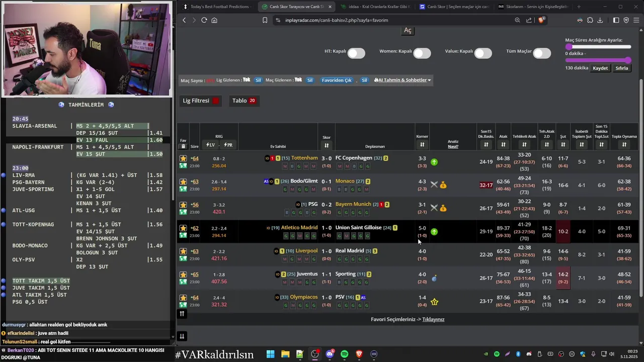The image size is (644, 362).
Task: Click green up-arrow icon in Atletico Madrid row
Action: tap(434, 232)
